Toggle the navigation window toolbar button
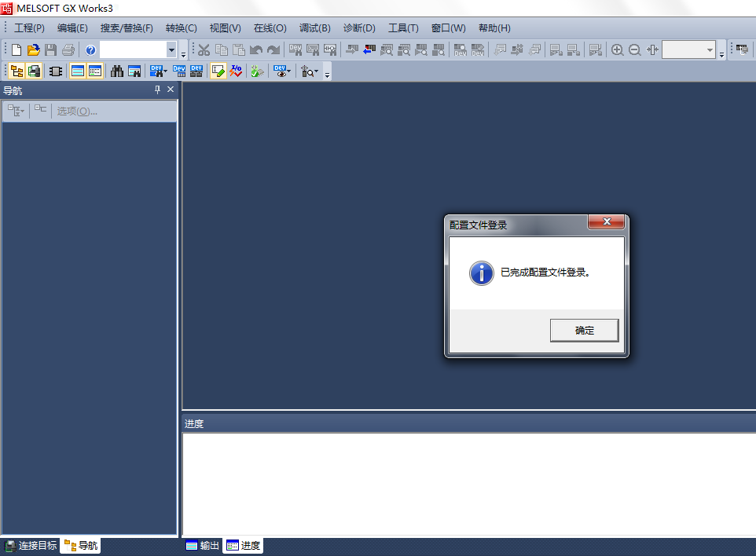 [x=17, y=71]
